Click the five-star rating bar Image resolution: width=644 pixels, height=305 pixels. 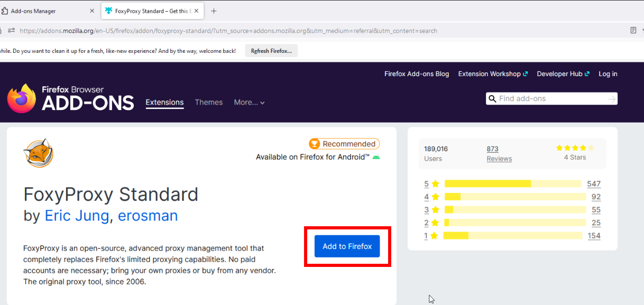point(513,183)
